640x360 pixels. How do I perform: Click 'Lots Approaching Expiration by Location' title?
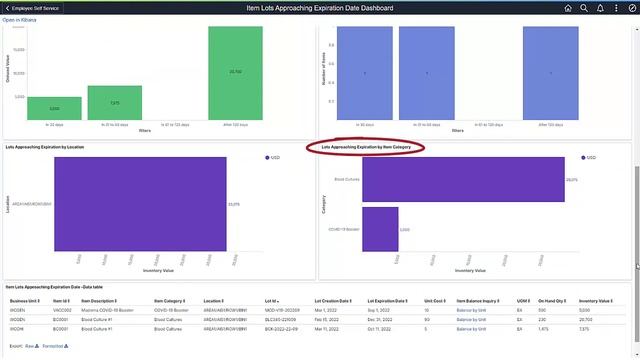click(x=45, y=147)
